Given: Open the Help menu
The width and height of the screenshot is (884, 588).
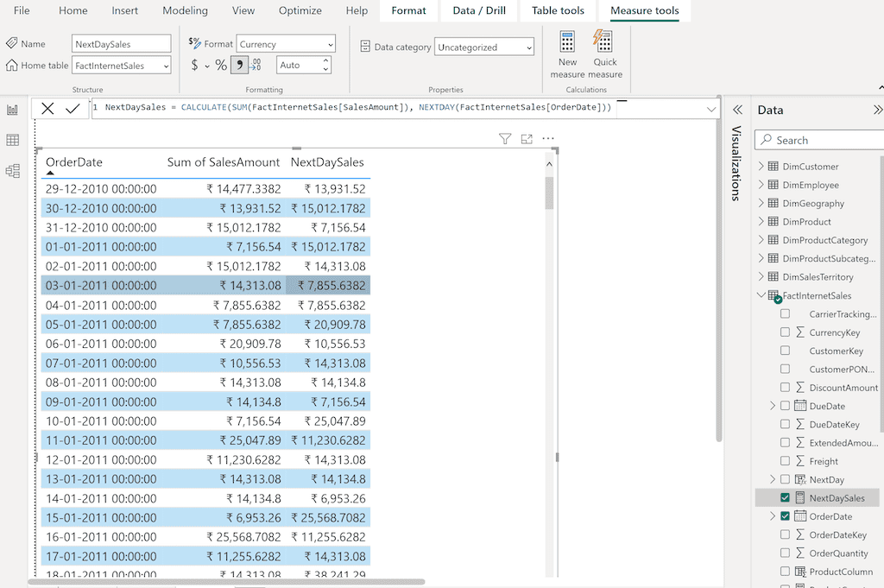Looking at the screenshot, I should tap(356, 10).
